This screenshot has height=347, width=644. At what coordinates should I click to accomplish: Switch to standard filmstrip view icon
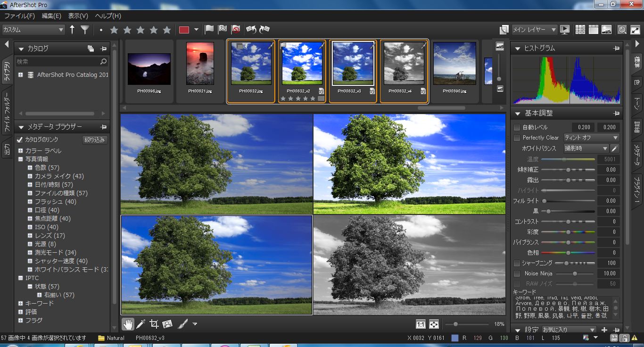click(594, 30)
